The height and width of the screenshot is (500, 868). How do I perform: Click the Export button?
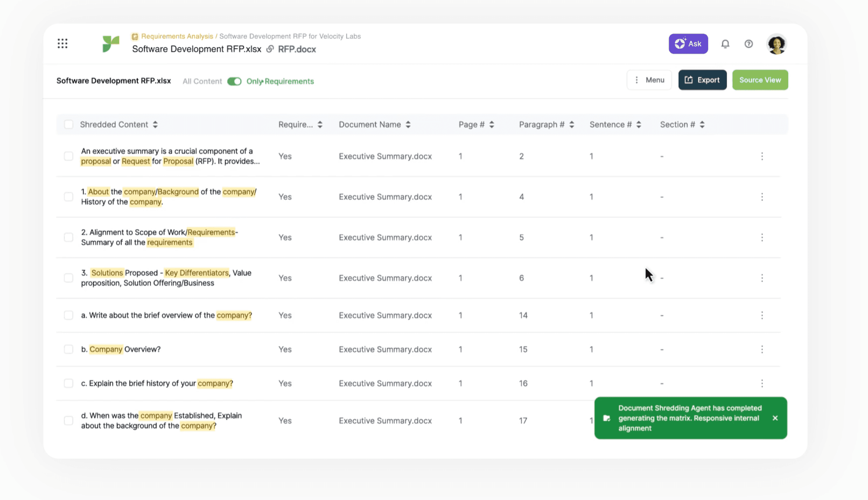pyautogui.click(x=702, y=80)
